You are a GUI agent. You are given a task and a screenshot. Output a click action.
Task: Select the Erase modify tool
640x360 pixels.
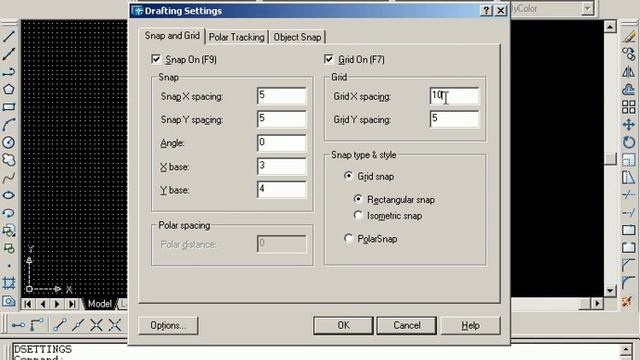(629, 36)
